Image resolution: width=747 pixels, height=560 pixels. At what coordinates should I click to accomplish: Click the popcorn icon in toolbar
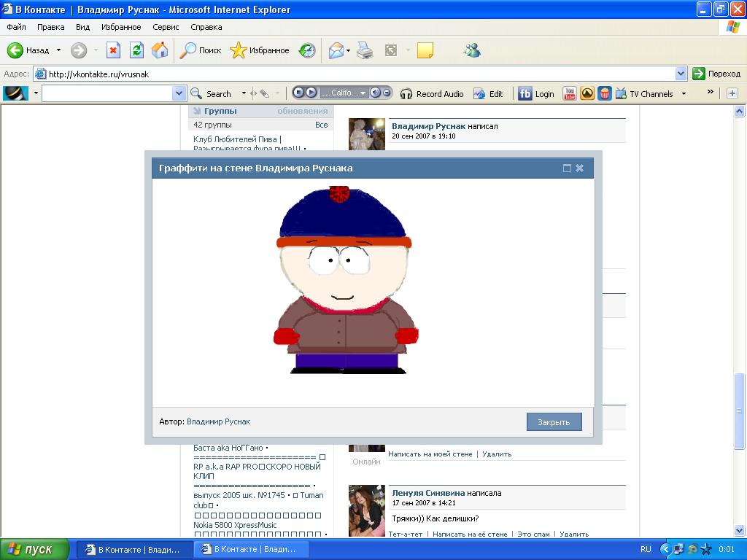605,93
